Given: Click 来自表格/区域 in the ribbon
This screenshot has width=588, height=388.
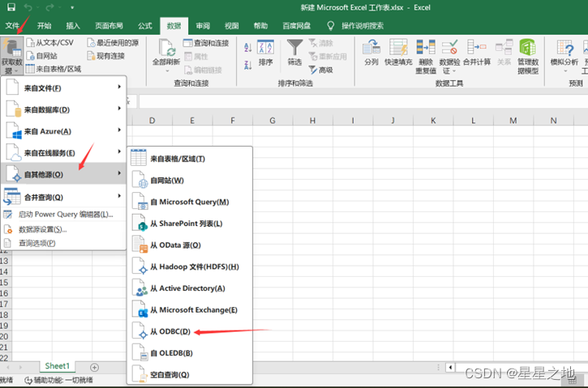Looking at the screenshot, I should point(54,69).
